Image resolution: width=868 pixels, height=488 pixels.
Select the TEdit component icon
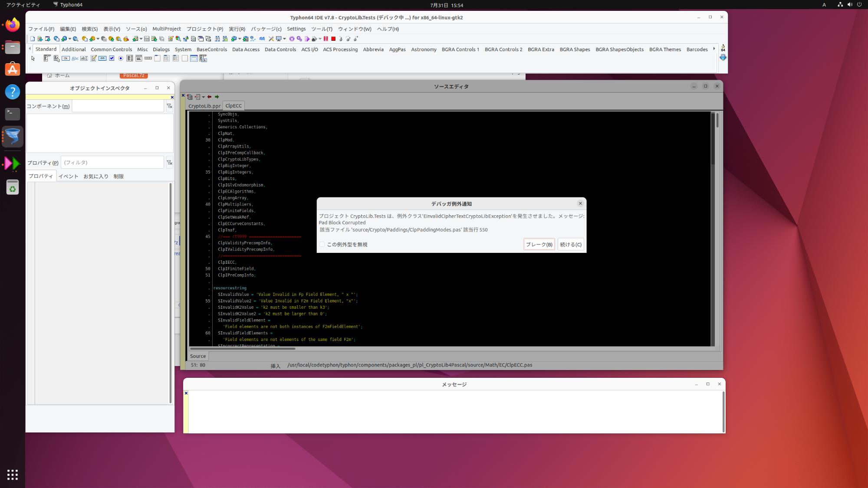84,58
